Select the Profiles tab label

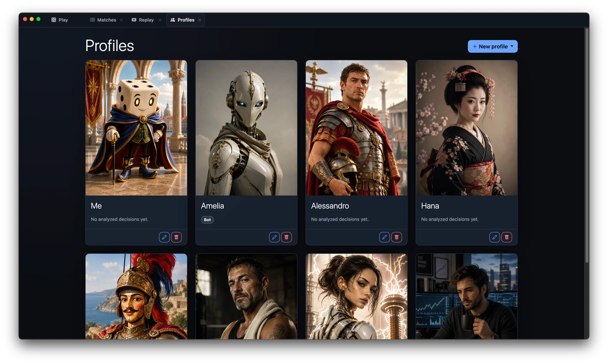coord(186,20)
